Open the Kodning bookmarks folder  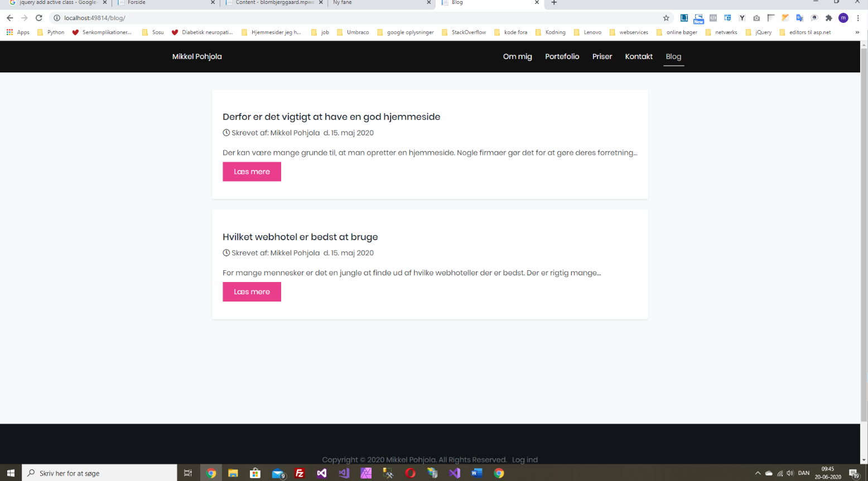550,32
